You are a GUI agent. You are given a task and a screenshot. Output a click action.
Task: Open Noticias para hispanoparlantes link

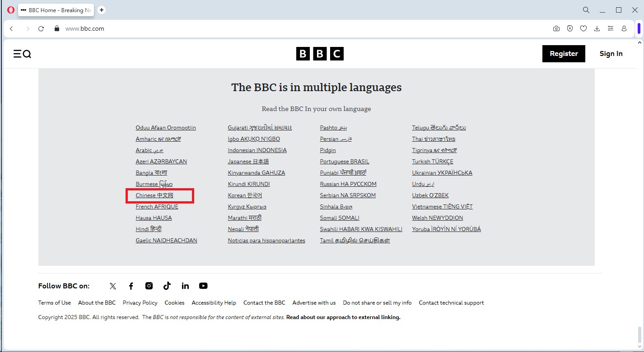(x=266, y=241)
